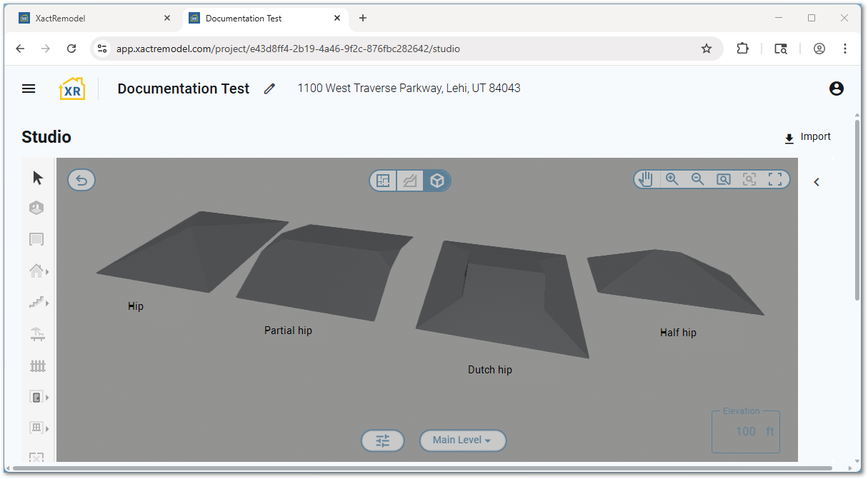
Task: Open the view settings sliders button
Action: click(x=383, y=440)
